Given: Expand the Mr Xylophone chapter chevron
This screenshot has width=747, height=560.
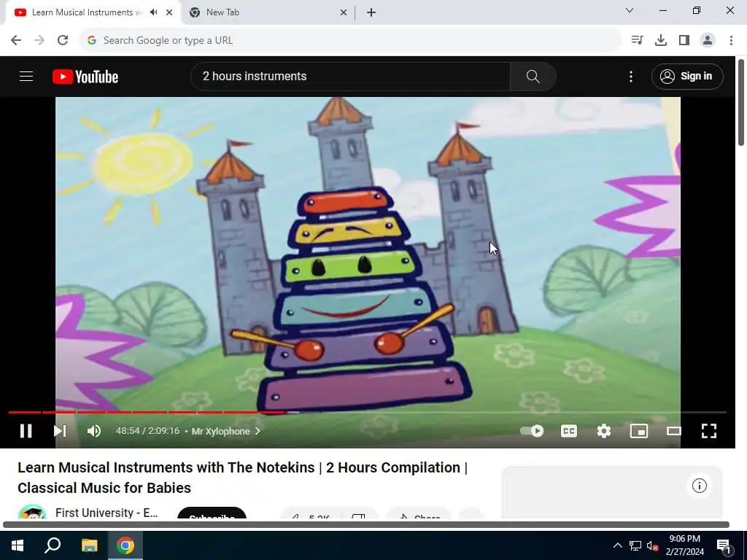Looking at the screenshot, I should [258, 431].
